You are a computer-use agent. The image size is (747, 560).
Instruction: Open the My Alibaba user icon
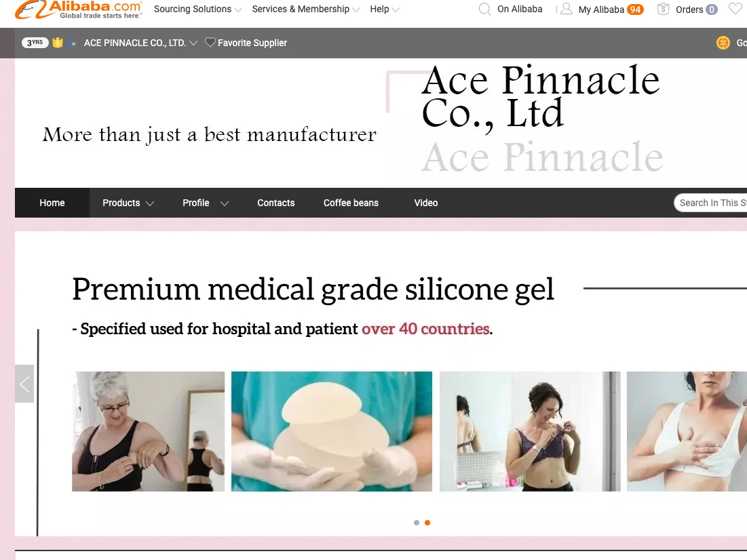566,9
